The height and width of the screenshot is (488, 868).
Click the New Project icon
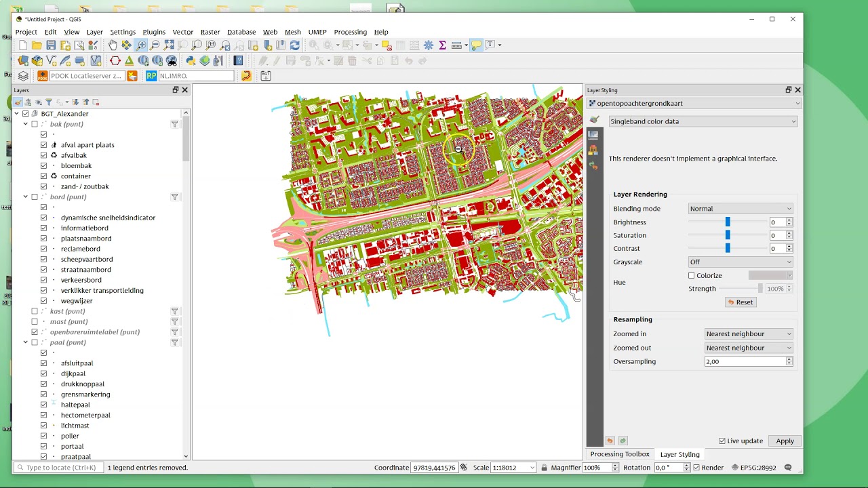(x=23, y=45)
